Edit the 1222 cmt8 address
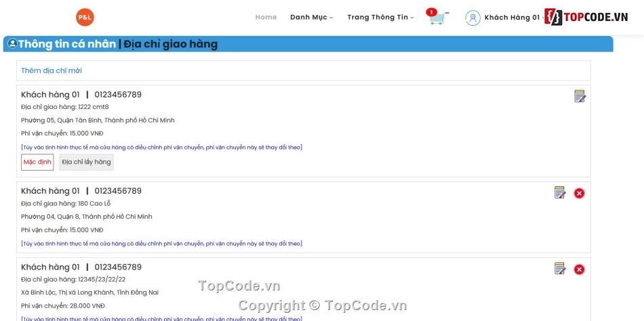This screenshot has height=321, width=644. pyautogui.click(x=580, y=96)
